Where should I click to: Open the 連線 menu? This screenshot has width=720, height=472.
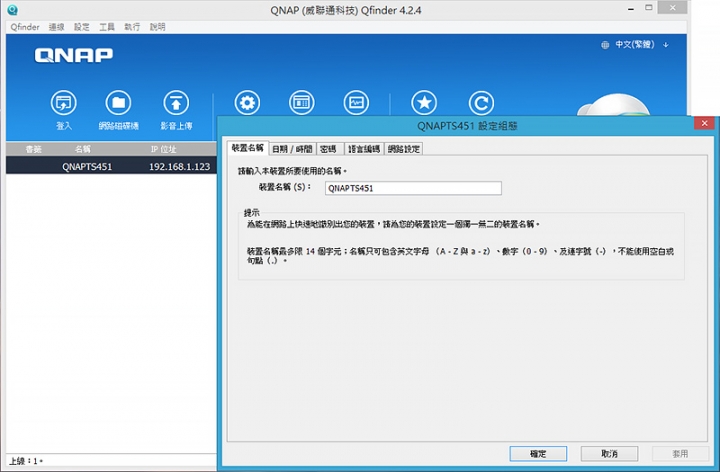[x=56, y=27]
